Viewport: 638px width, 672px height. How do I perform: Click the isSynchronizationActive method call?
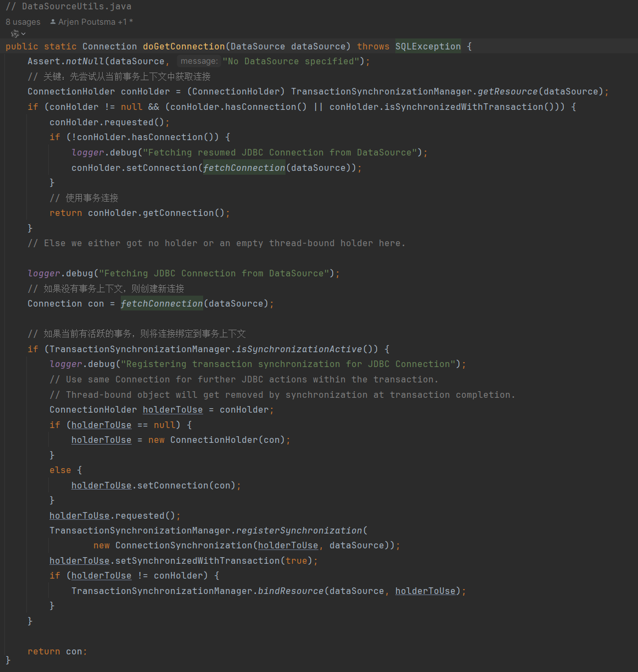point(299,349)
